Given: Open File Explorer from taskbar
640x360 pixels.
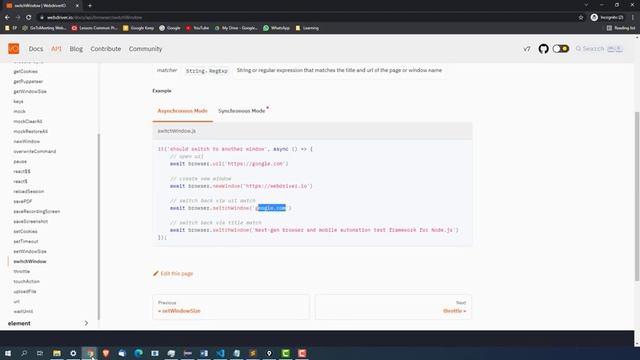Looking at the screenshot, I should [x=57, y=353].
